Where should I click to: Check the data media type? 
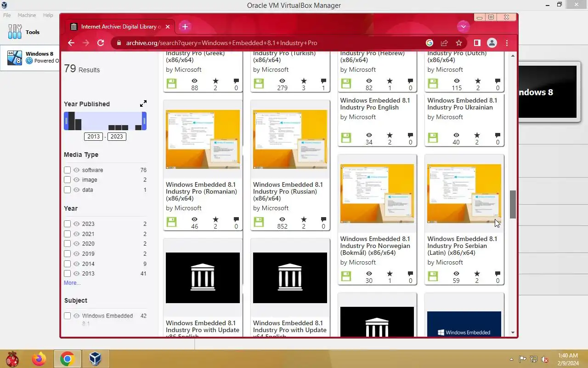(x=68, y=190)
